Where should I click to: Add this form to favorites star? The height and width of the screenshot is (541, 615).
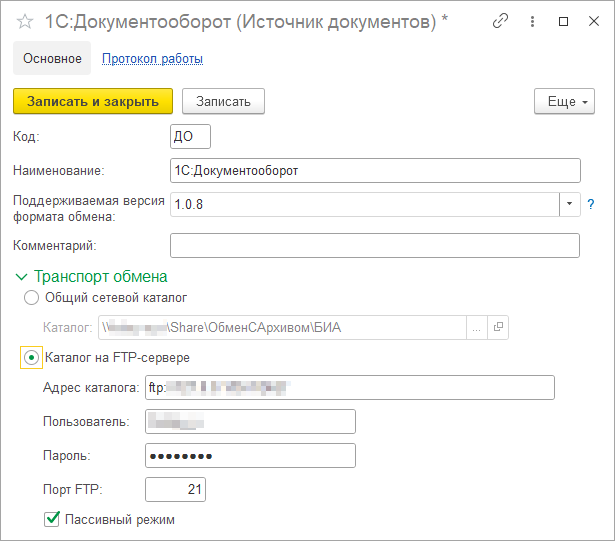(x=26, y=20)
